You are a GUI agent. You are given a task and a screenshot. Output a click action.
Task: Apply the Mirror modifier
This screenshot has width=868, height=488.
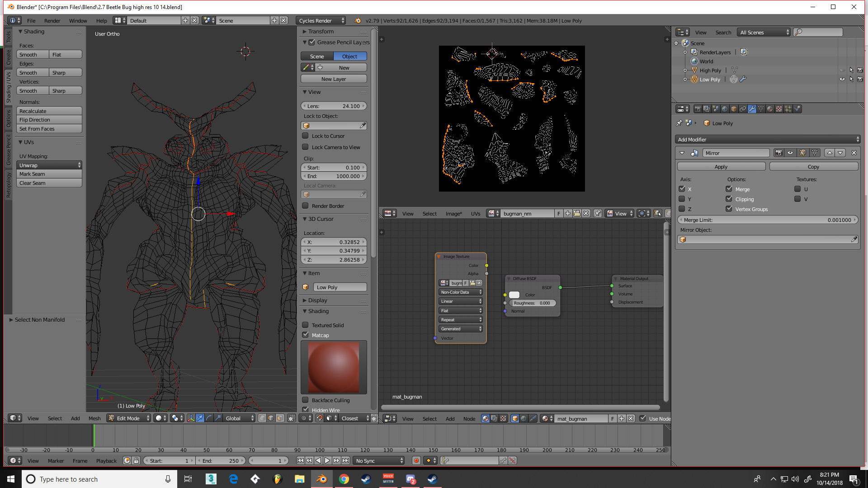tap(721, 167)
